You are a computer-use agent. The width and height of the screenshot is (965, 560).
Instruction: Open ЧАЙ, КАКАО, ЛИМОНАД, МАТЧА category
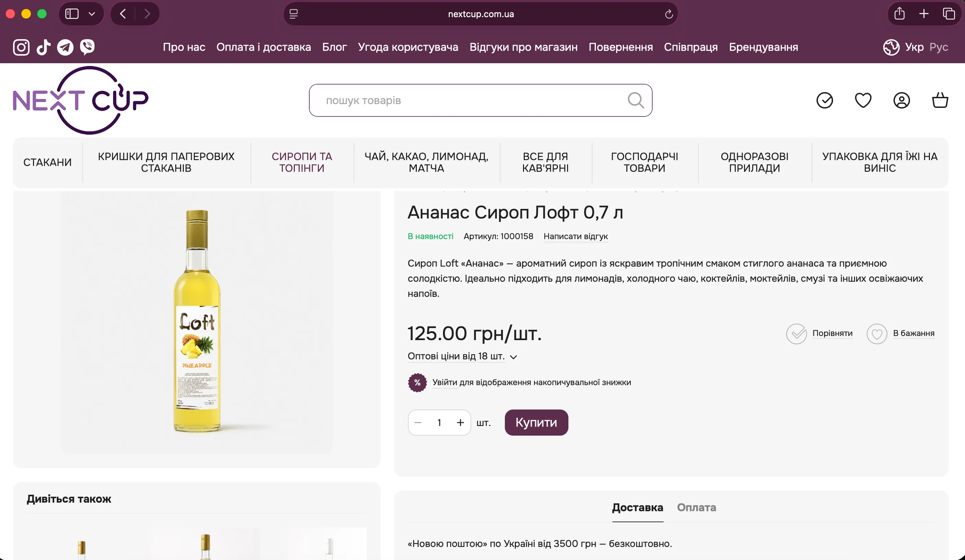tap(426, 162)
